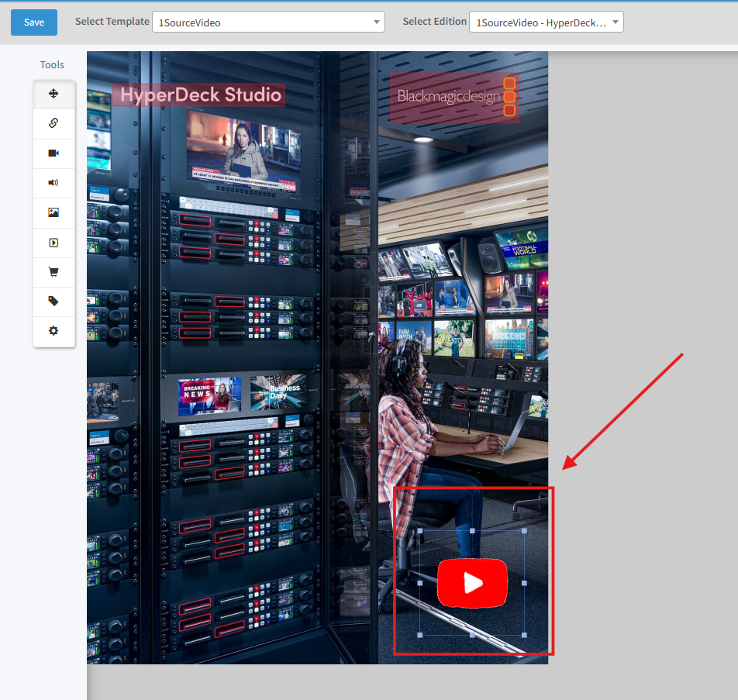Viewport: 738px width, 700px height.
Task: Select the Blackmagicdesign logo overlay
Action: (x=454, y=97)
